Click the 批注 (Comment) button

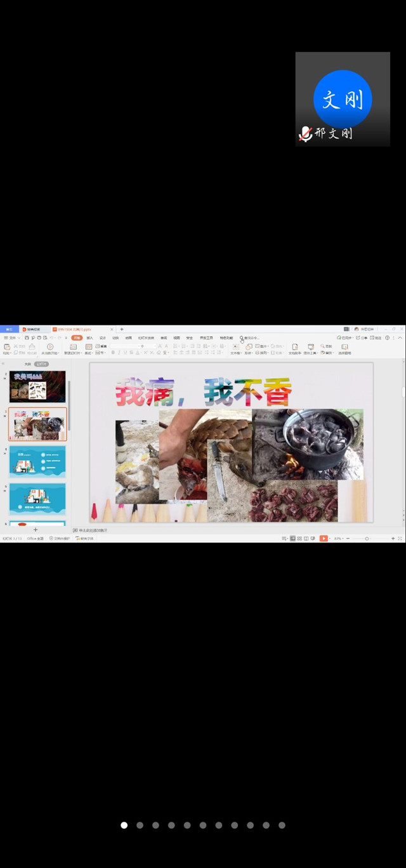(x=376, y=338)
